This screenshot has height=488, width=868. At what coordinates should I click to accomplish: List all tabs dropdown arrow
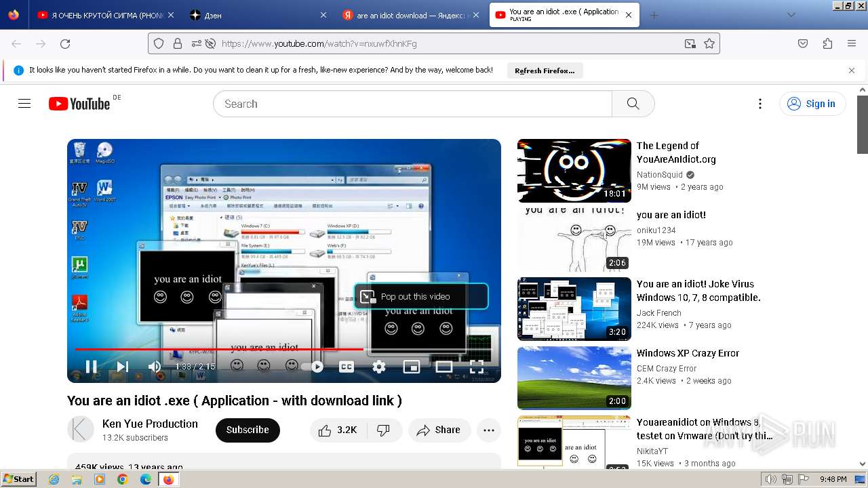(791, 15)
